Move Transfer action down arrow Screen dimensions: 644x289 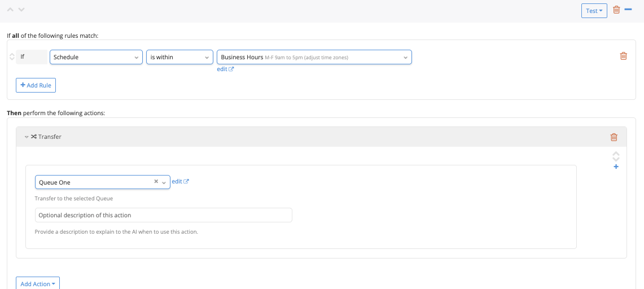click(616, 159)
